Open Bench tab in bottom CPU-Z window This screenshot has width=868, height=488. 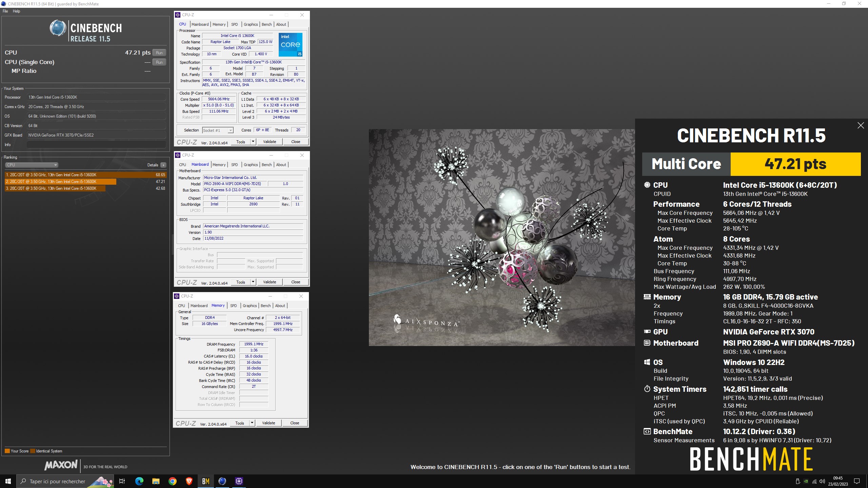pyautogui.click(x=266, y=306)
